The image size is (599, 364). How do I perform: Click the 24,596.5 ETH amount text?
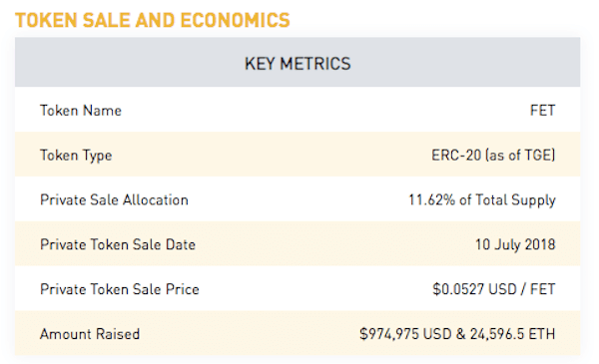click(x=513, y=334)
